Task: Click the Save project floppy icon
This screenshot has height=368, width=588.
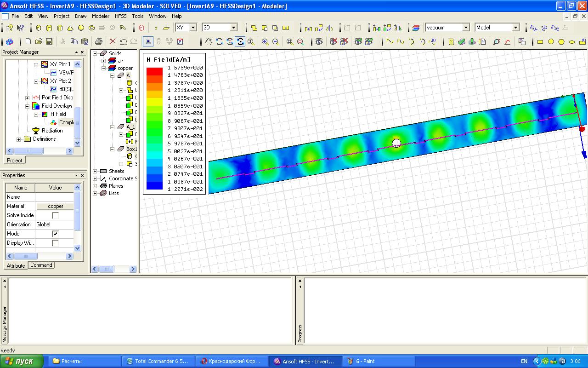Action: pos(49,42)
